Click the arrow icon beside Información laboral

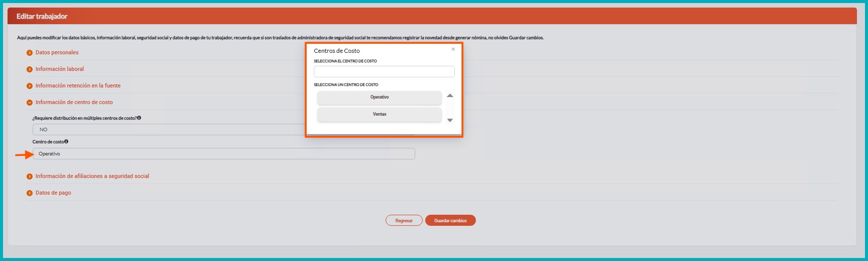point(30,69)
